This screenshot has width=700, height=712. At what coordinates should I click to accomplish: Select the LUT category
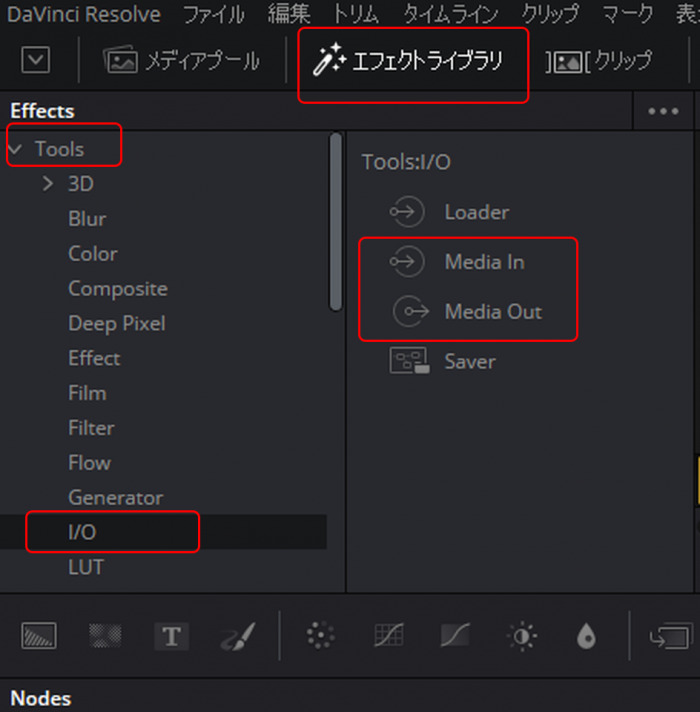(86, 567)
